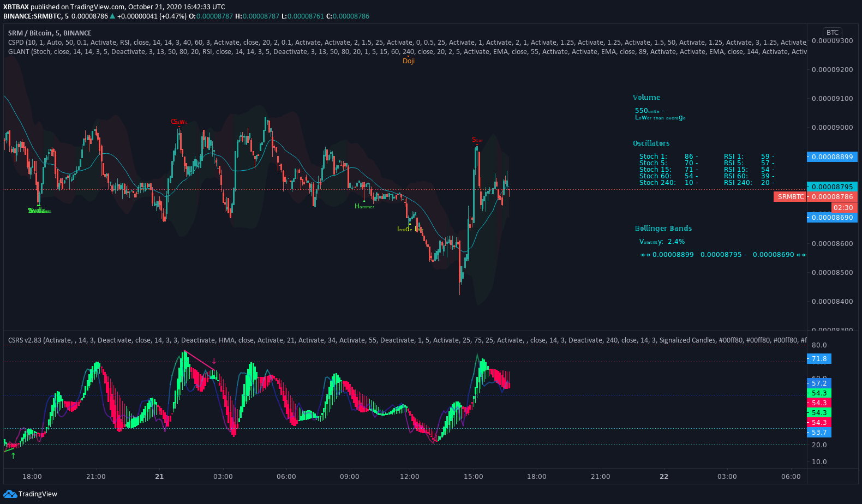Viewport: 862px width, 504px height.
Task: Open the BTC currency selector button
Action: point(833,33)
